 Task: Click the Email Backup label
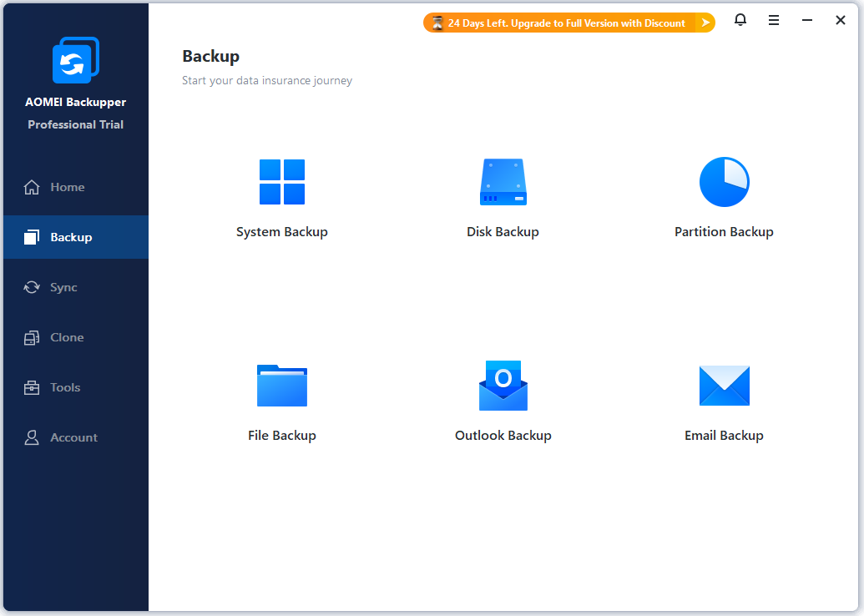pyautogui.click(x=724, y=436)
